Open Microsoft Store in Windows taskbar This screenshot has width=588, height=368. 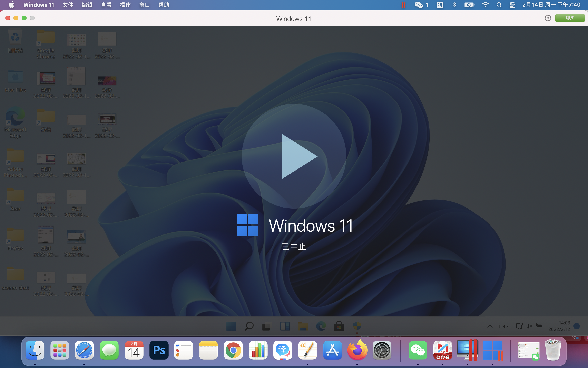point(339,326)
